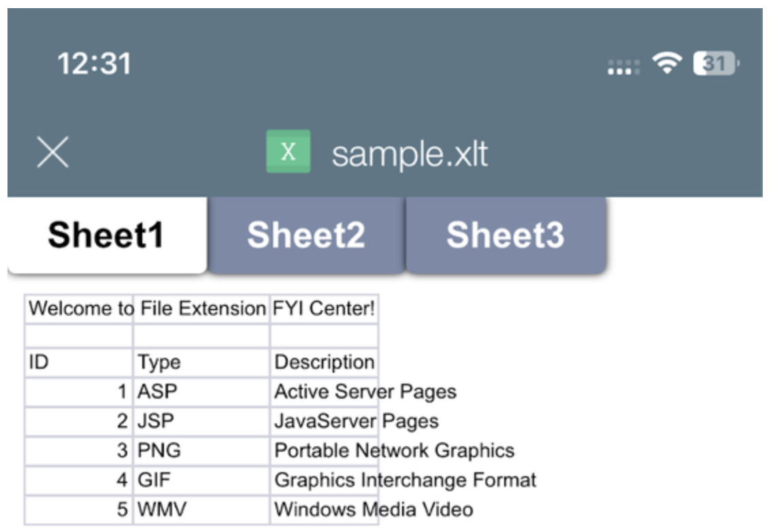
Task: Select the Welcome to title cell
Action: click(x=80, y=310)
